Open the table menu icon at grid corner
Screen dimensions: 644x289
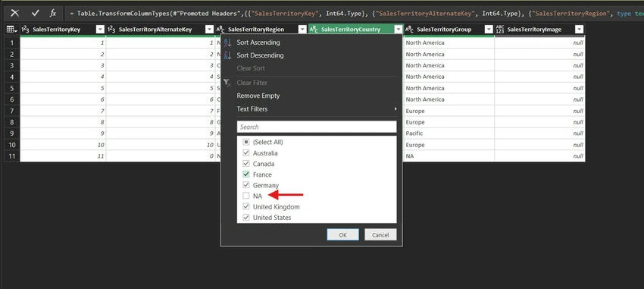coord(11,29)
